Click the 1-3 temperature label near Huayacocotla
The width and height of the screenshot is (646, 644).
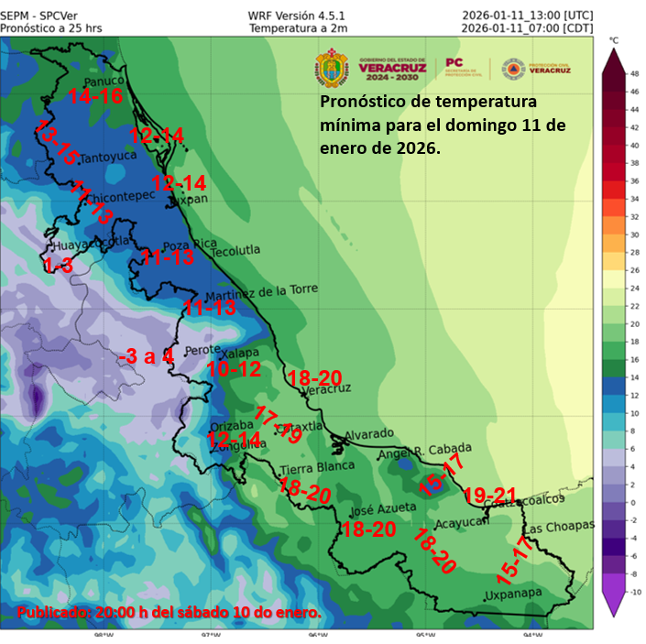58,265
